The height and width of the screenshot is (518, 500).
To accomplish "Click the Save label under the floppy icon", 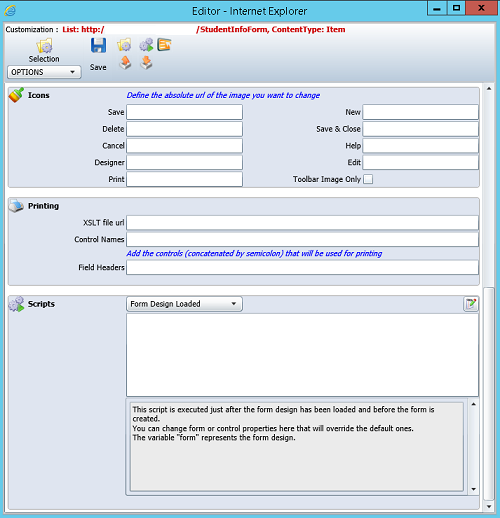I will coord(98,67).
